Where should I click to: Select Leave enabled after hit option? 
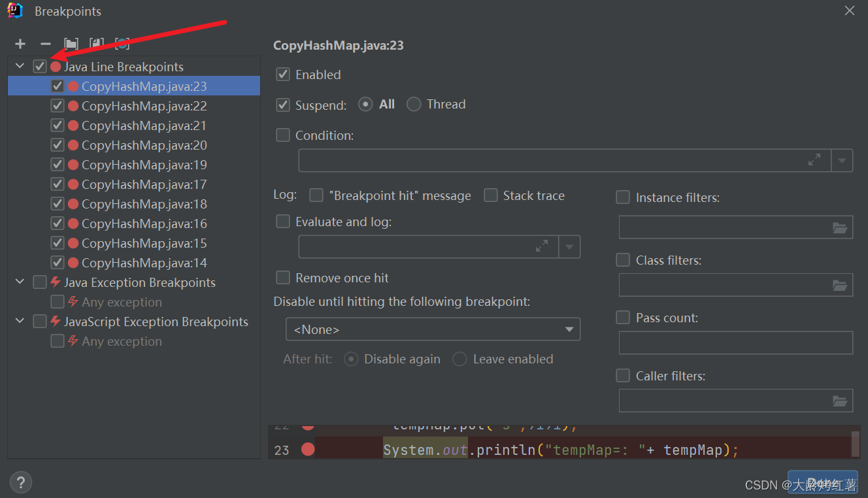pyautogui.click(x=460, y=359)
